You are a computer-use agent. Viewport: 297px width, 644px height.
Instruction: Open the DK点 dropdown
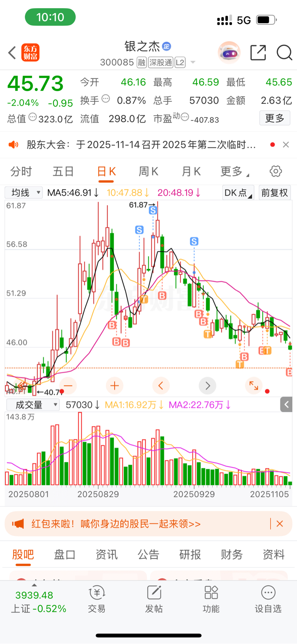(x=238, y=192)
